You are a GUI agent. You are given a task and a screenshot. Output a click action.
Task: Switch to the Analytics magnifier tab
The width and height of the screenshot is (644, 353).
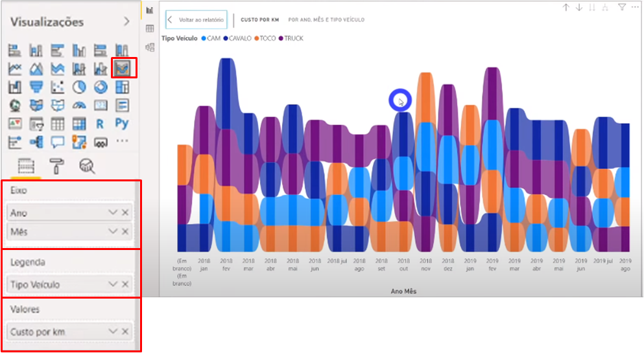coord(87,166)
